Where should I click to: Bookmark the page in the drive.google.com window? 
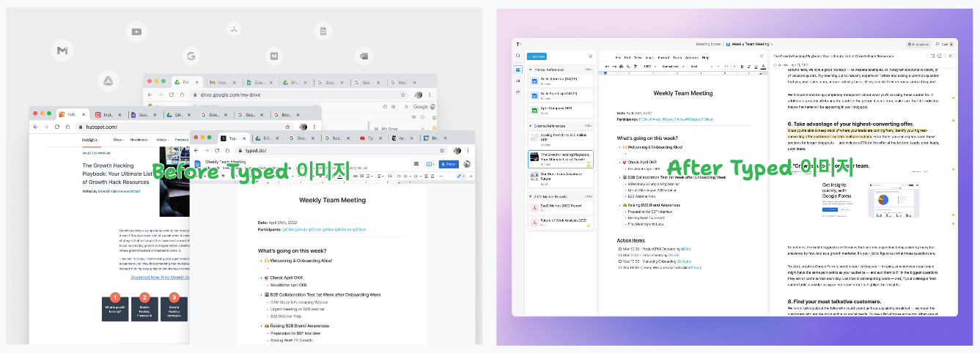tap(403, 94)
